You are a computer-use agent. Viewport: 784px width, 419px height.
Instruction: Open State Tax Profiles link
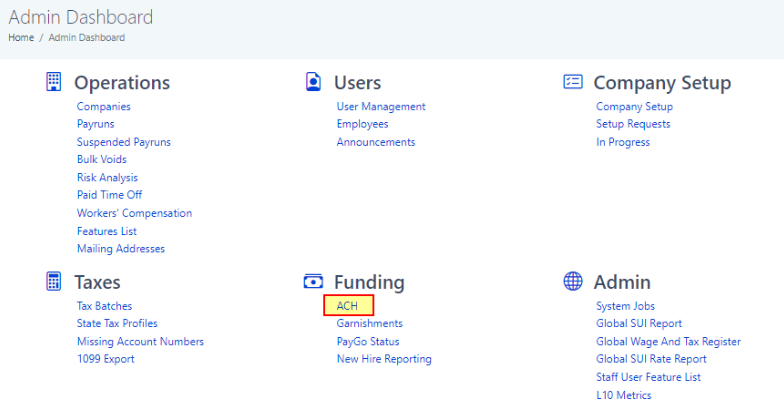[117, 324]
